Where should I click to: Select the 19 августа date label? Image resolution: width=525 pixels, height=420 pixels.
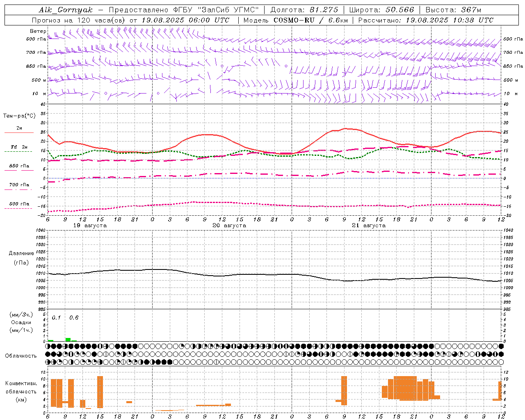[90, 226]
